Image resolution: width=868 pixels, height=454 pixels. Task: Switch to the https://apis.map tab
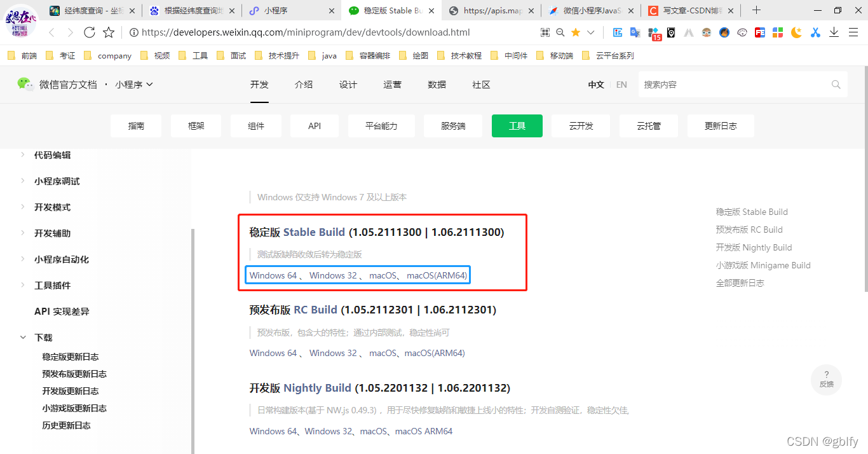tap(492, 11)
